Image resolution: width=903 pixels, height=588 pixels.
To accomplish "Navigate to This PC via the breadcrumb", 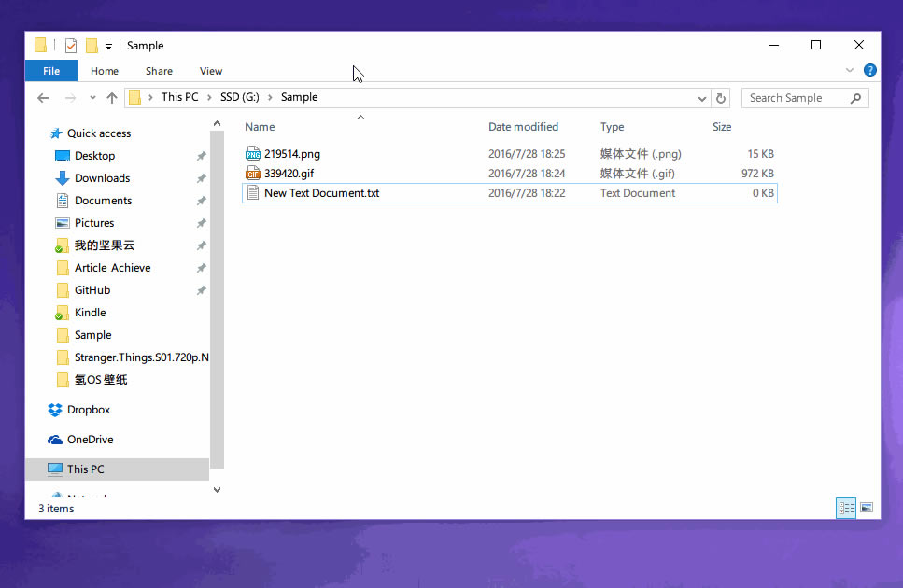I will [x=181, y=97].
